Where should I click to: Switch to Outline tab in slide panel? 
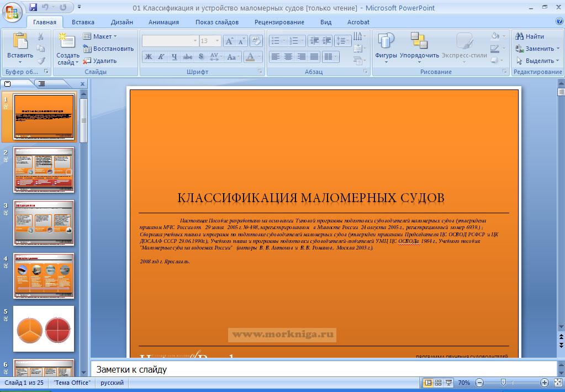(41, 84)
